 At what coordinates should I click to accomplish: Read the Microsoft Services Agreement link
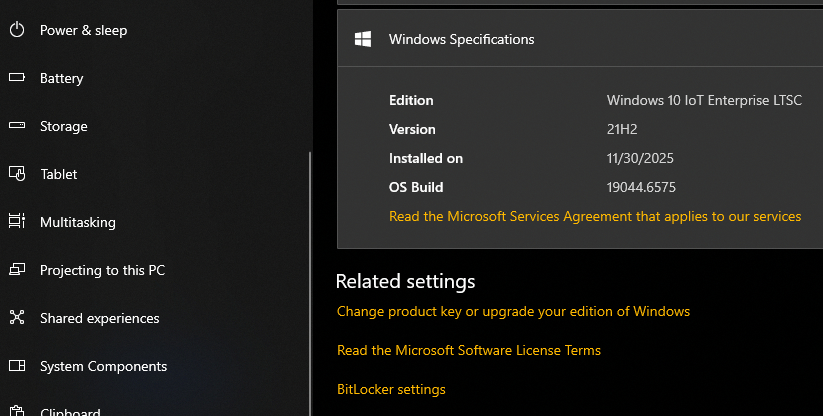pyautogui.click(x=595, y=216)
